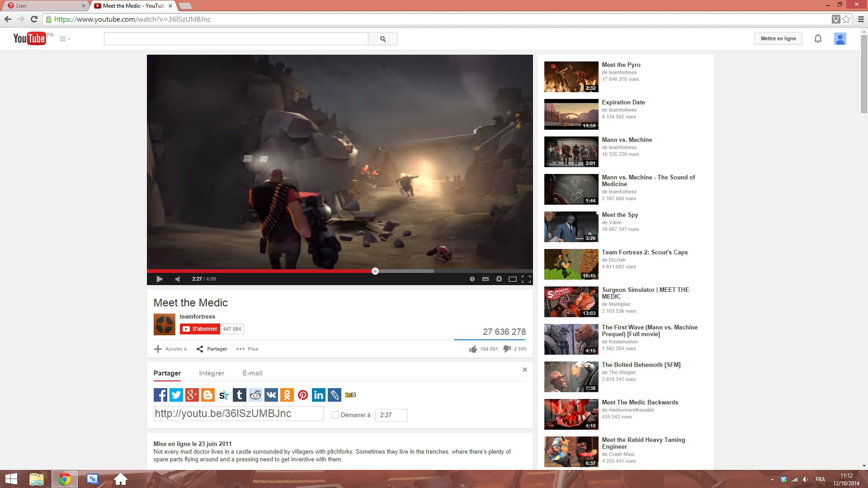Go to the YouTube home logo
This screenshot has height=488, width=868.
click(30, 38)
